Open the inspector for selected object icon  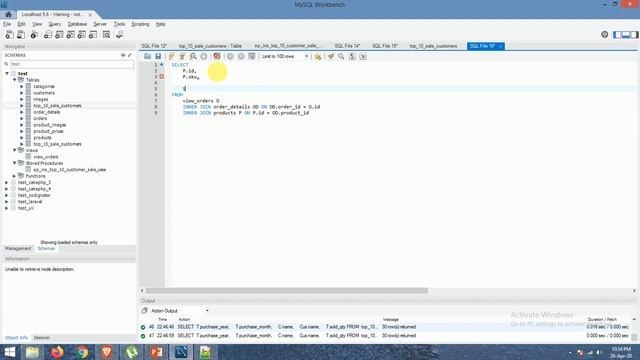click(x=34, y=35)
